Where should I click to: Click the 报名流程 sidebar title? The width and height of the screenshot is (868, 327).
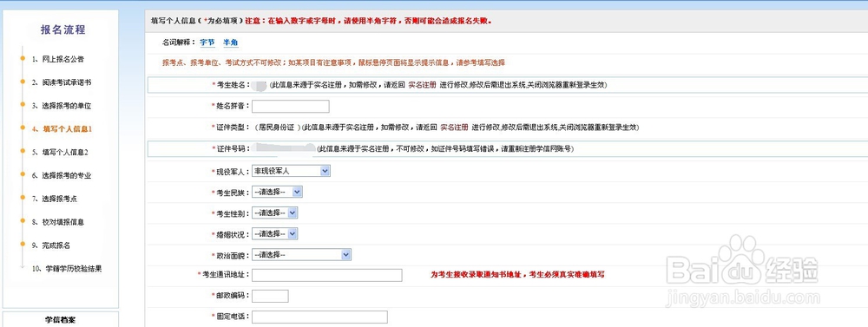tap(63, 29)
